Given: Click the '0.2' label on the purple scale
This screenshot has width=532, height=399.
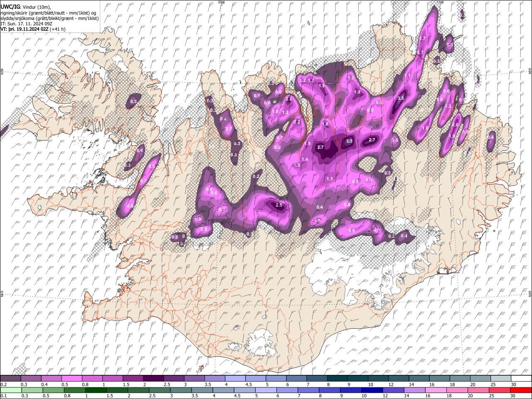Looking at the screenshot, I should pyautogui.click(x=3, y=384).
